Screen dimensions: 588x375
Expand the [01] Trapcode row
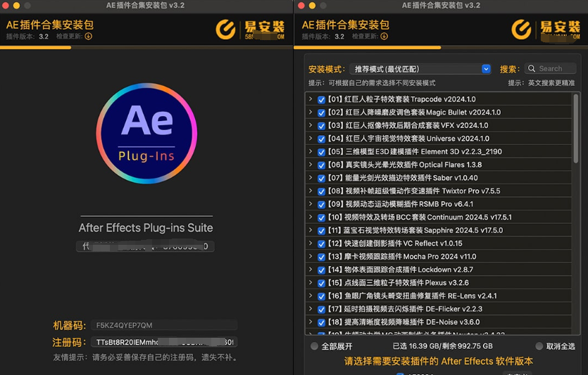(311, 99)
